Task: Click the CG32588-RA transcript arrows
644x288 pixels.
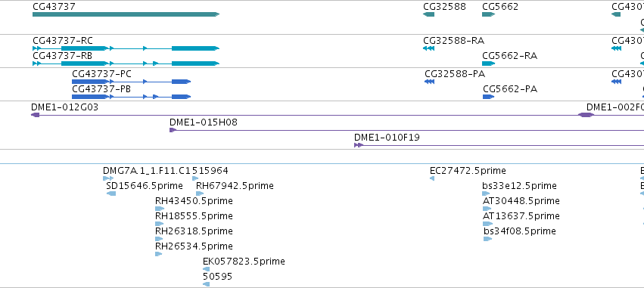Action: tap(428, 48)
